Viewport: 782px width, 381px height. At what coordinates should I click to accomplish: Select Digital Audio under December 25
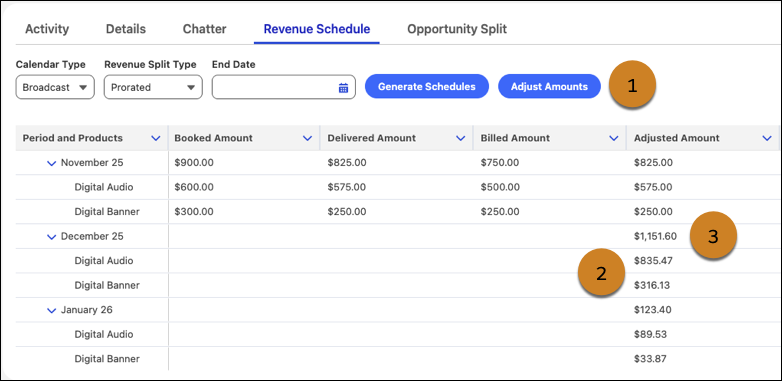pos(104,261)
